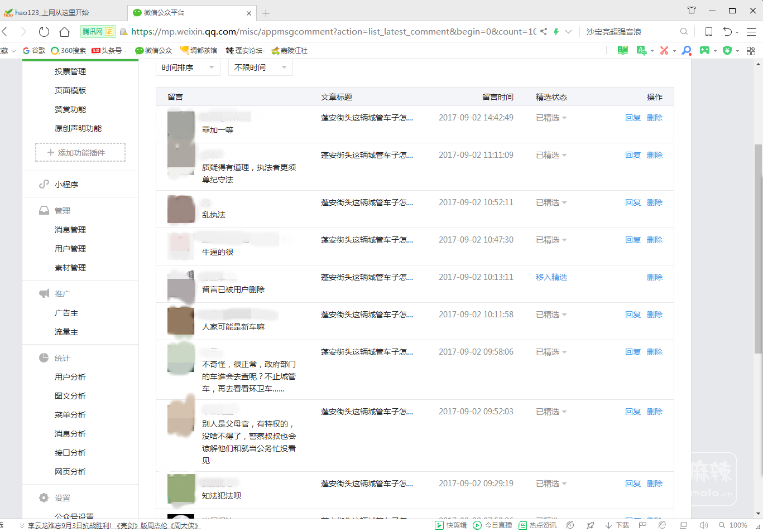The height and width of the screenshot is (532, 763).
Task: Click the green shield yen icon
Action: pos(727,50)
